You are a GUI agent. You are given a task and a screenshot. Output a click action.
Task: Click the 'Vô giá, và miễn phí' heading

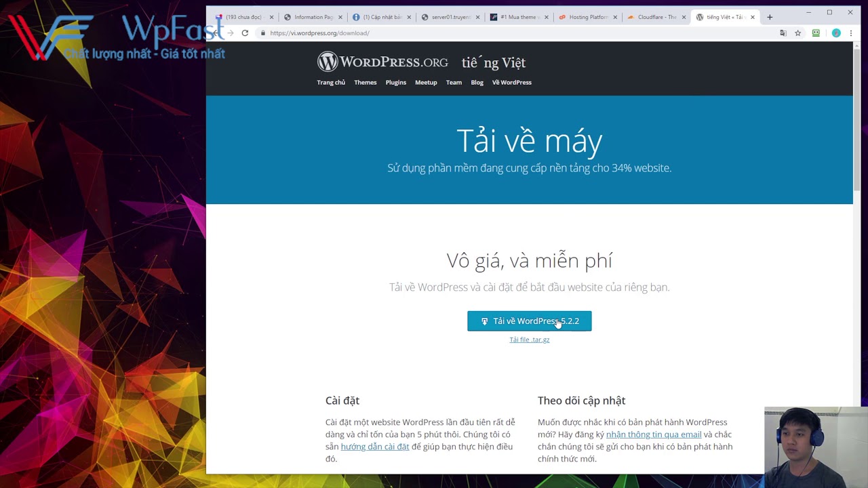(530, 261)
